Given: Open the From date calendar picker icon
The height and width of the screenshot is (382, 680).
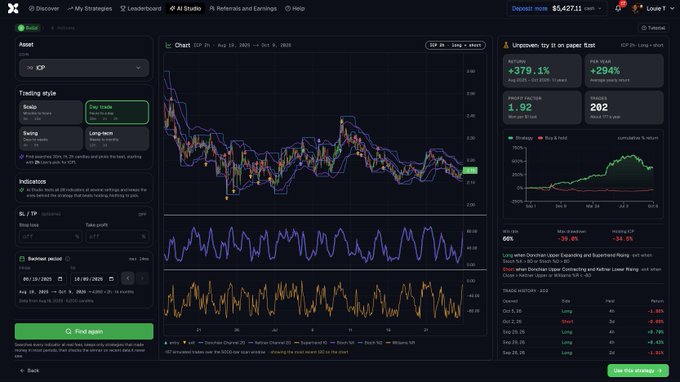Looking at the screenshot, I should tap(60, 279).
